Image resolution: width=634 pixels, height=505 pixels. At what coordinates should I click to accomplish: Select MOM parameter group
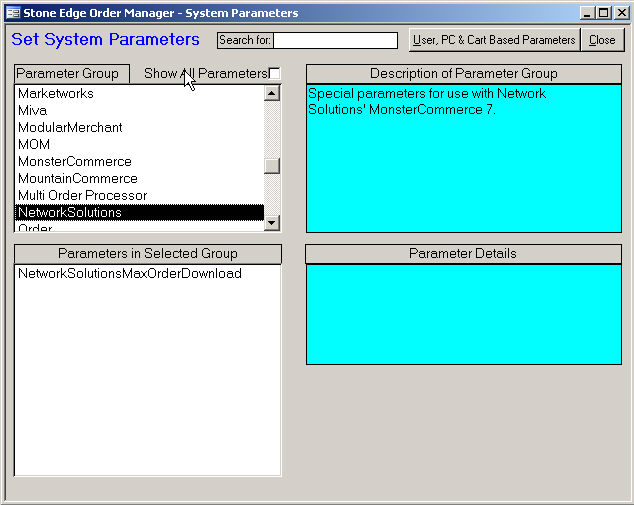click(x=139, y=144)
